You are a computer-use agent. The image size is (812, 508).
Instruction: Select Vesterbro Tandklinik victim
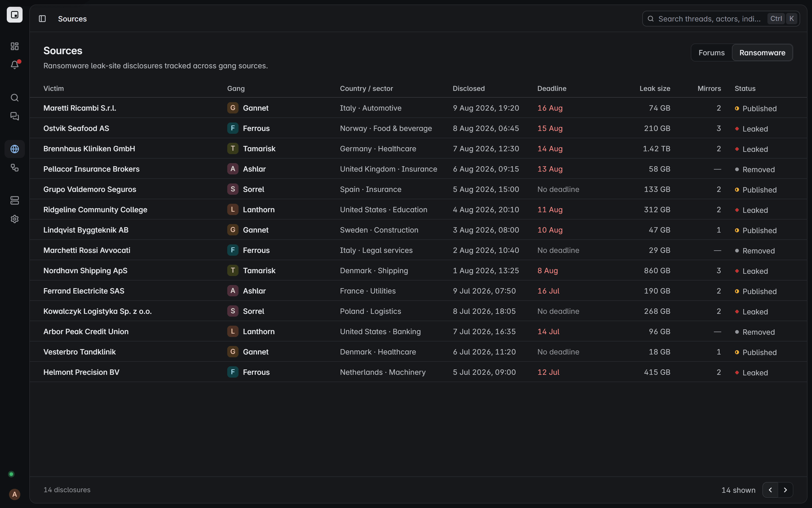80,352
